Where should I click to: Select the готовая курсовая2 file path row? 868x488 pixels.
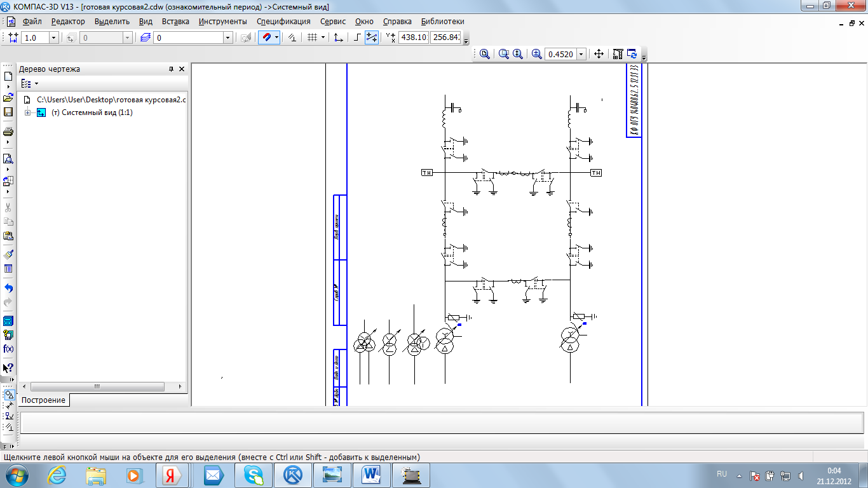click(x=111, y=100)
